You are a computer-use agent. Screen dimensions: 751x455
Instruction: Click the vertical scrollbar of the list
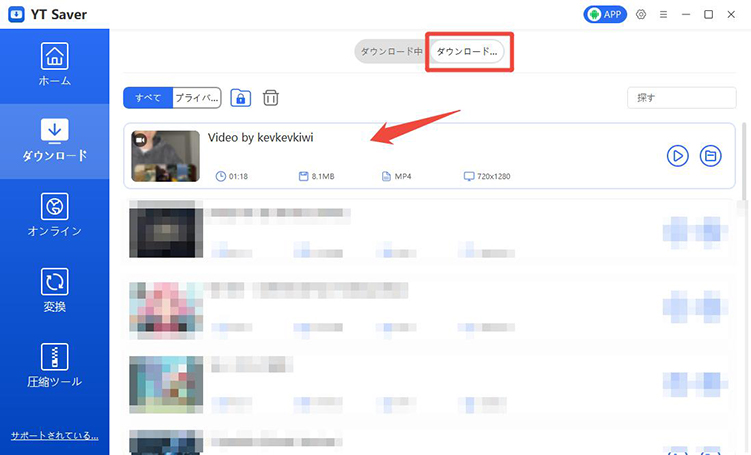(x=743, y=161)
